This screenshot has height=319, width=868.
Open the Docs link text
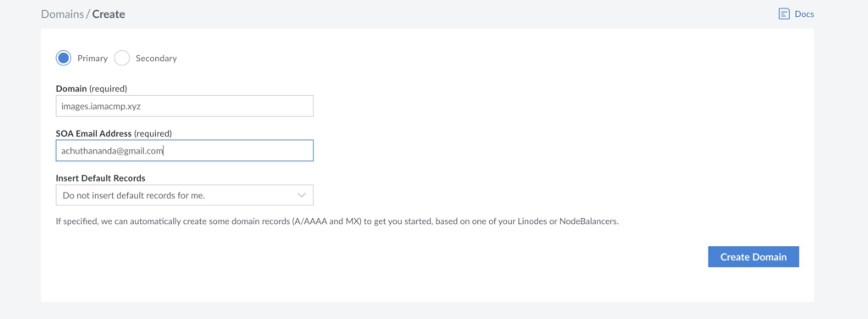(804, 14)
